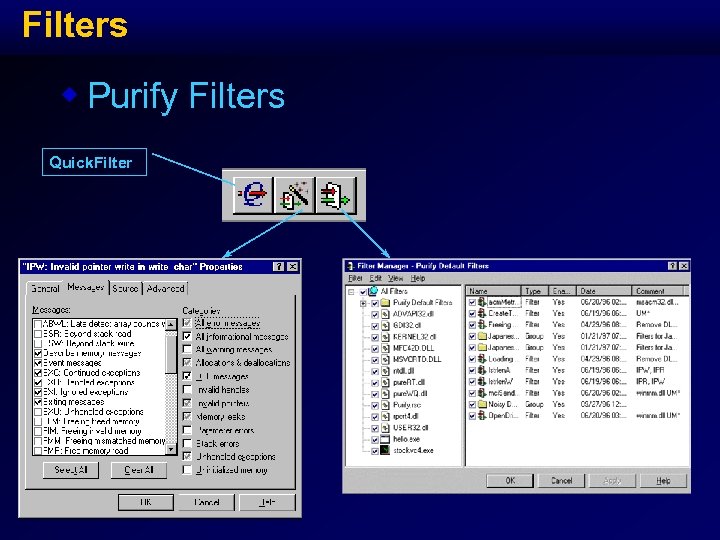Click the Clear All button
This screenshot has height=540, width=720.
[x=139, y=470]
